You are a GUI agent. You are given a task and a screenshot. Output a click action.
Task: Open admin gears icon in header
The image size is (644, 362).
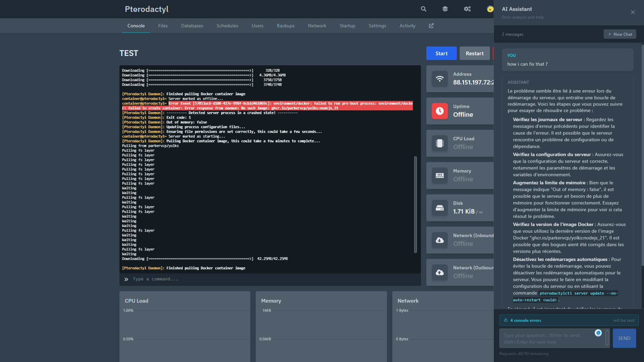pyautogui.click(x=467, y=9)
